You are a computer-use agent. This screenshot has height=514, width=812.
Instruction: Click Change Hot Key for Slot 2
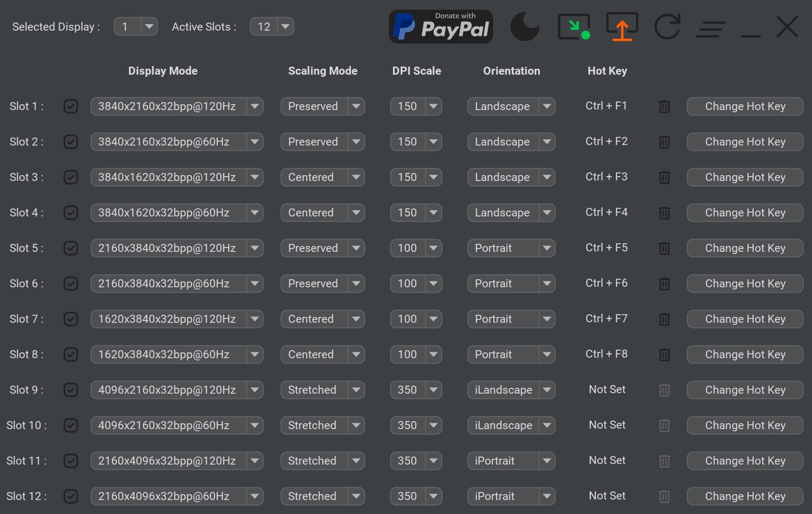pos(745,142)
